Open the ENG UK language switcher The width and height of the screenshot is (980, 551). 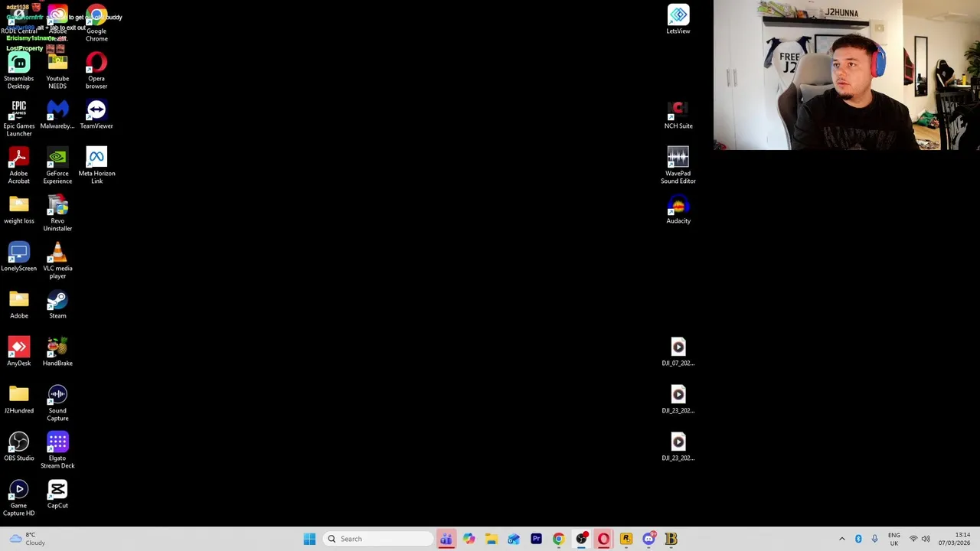pyautogui.click(x=893, y=539)
